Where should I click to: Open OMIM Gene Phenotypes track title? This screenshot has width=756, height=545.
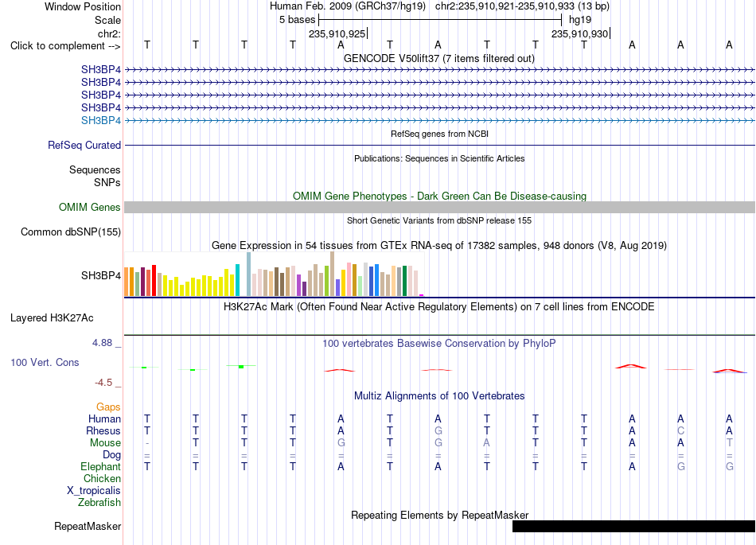click(439, 197)
